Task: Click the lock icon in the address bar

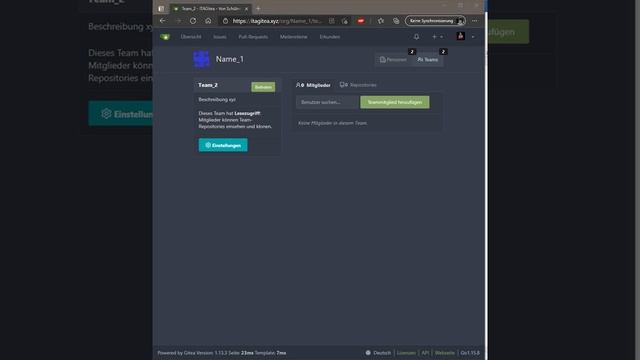Action: pyautogui.click(x=225, y=21)
